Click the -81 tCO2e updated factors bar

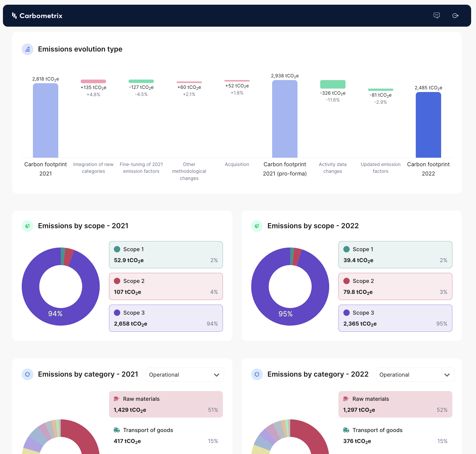pos(381,90)
